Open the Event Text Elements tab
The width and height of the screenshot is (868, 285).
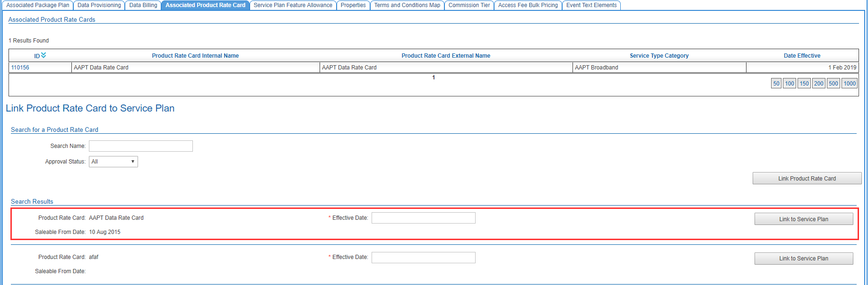coord(591,5)
